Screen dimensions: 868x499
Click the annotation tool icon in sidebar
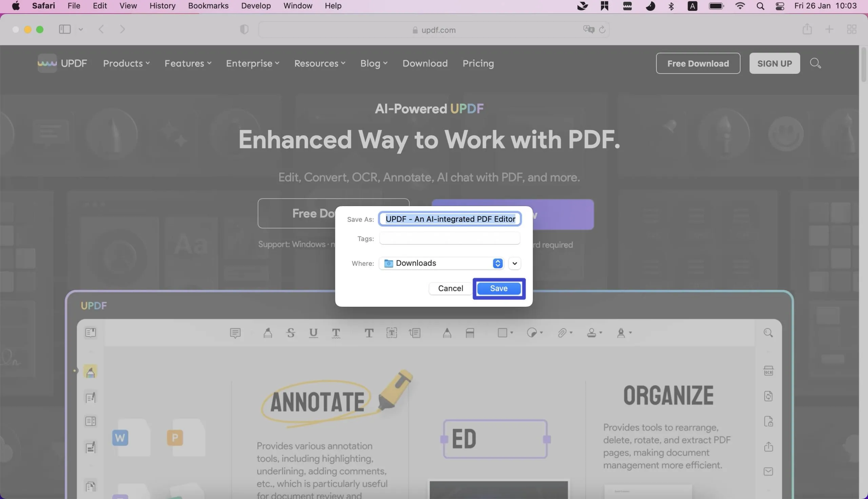[x=91, y=372]
